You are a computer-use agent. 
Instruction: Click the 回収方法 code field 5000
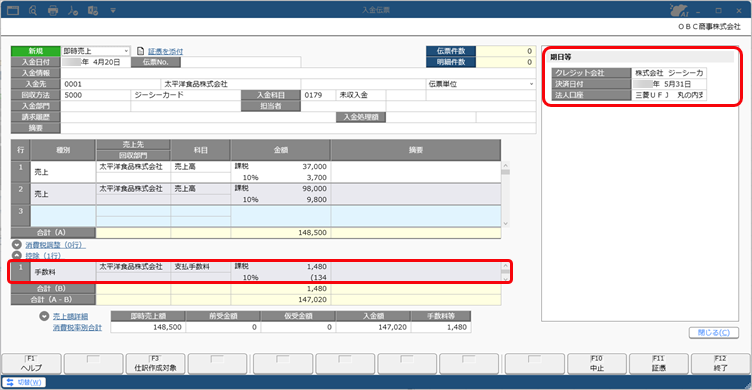tap(95, 95)
